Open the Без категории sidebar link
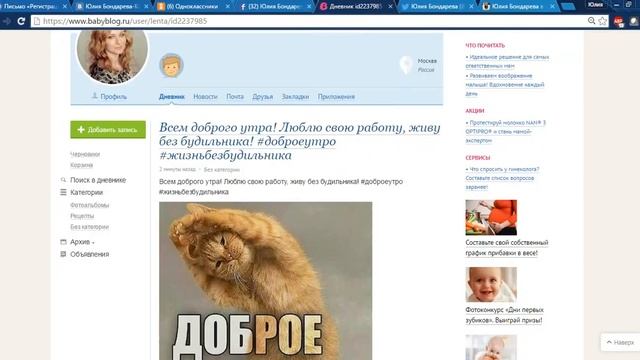This screenshot has width=640, height=360. point(89,227)
